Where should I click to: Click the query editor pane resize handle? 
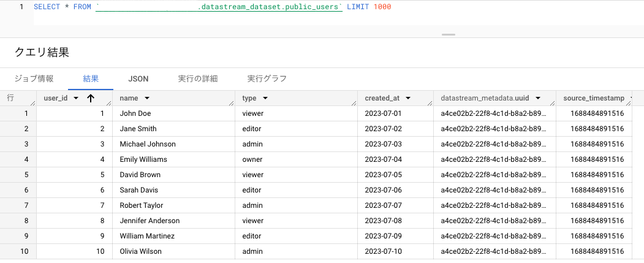[x=449, y=34]
